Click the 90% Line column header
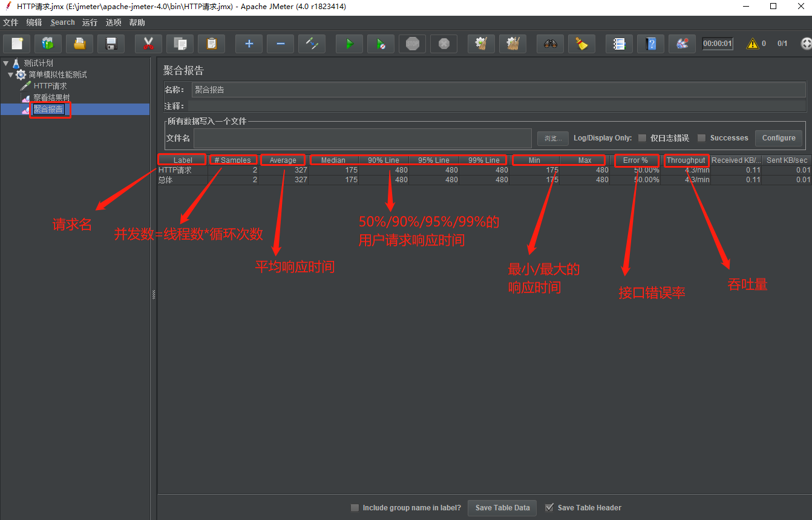 384,160
